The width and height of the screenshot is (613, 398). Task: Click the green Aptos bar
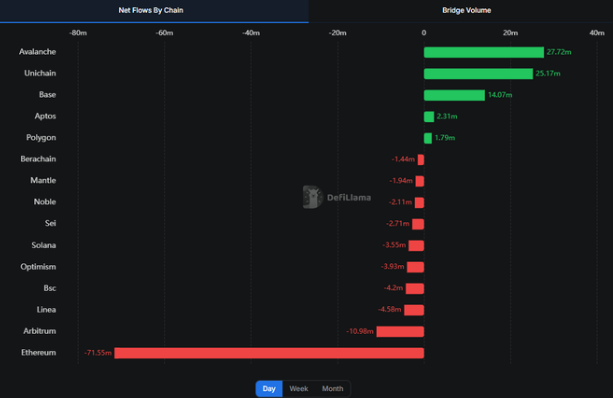pyautogui.click(x=429, y=117)
